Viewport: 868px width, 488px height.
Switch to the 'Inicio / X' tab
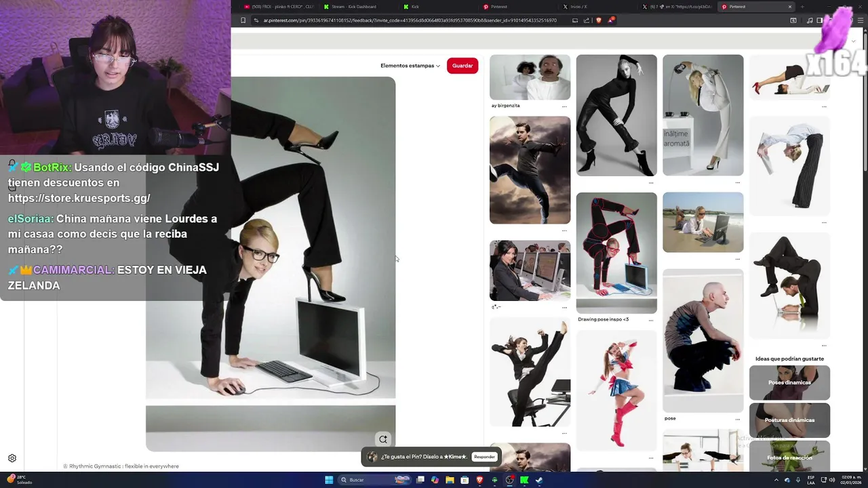tap(597, 7)
